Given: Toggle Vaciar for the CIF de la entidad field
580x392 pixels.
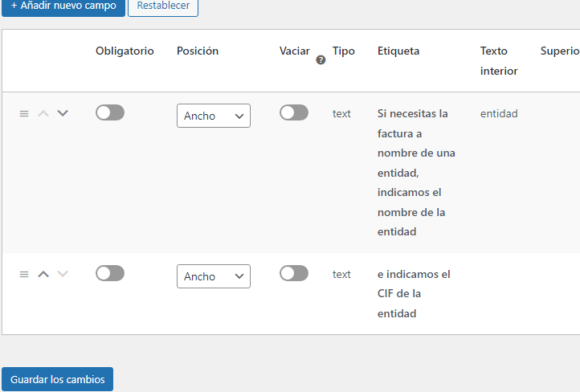Looking at the screenshot, I should tap(294, 273).
